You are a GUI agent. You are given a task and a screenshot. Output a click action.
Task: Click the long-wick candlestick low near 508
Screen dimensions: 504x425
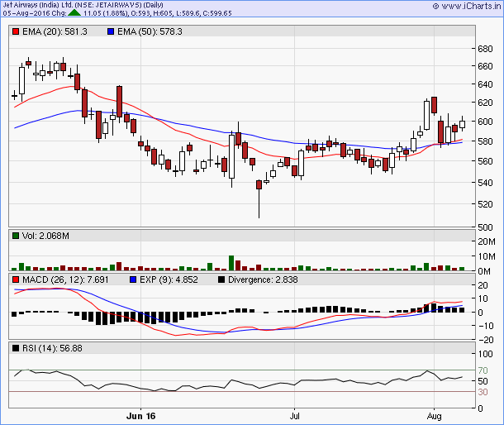pyautogui.click(x=259, y=198)
